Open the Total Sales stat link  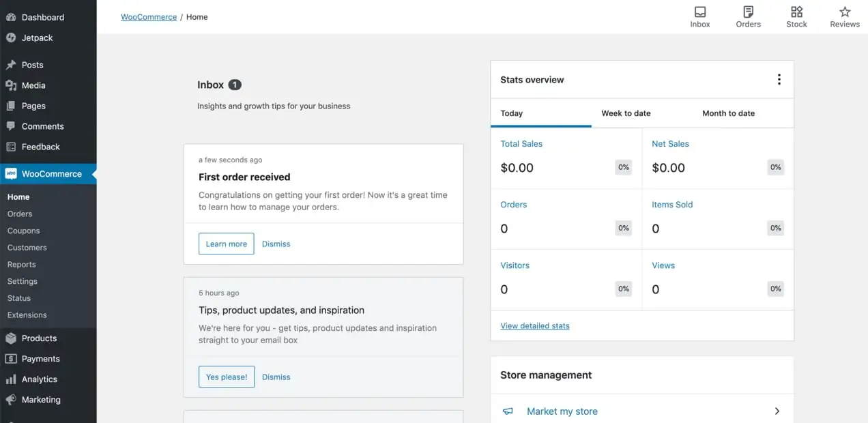(521, 143)
